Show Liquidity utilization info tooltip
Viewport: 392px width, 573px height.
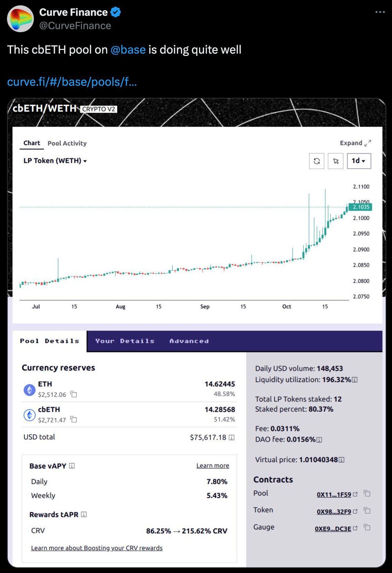click(x=355, y=380)
